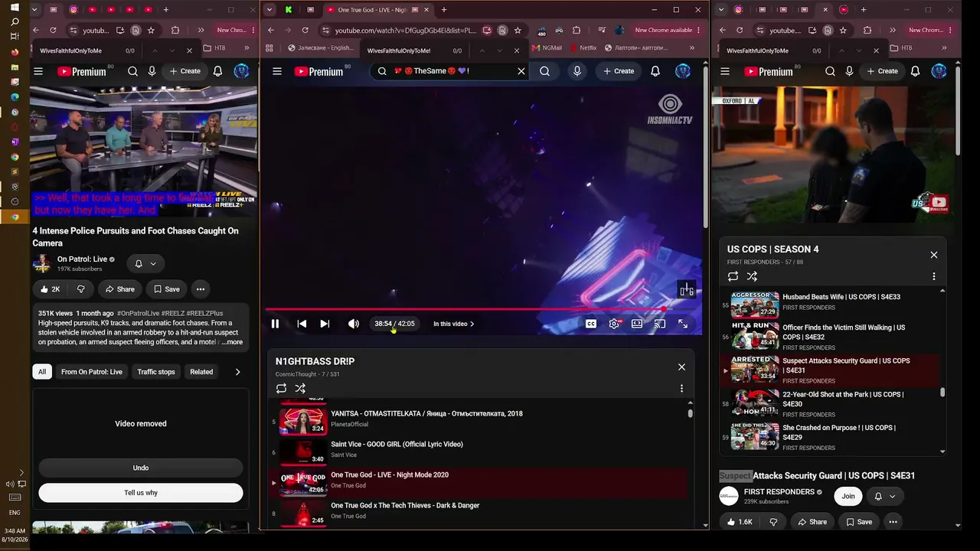
Task: Expand the In this video chapters
Action: point(454,324)
